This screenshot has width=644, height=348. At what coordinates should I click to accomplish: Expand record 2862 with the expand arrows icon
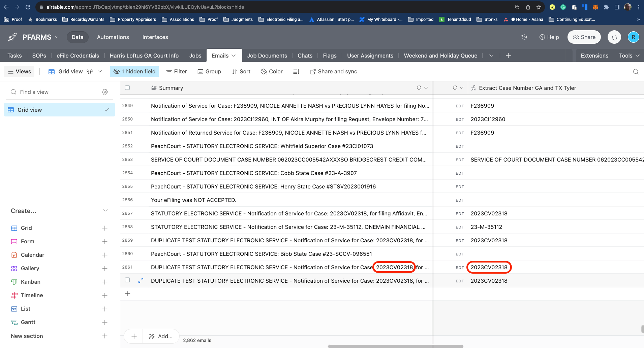tap(141, 280)
